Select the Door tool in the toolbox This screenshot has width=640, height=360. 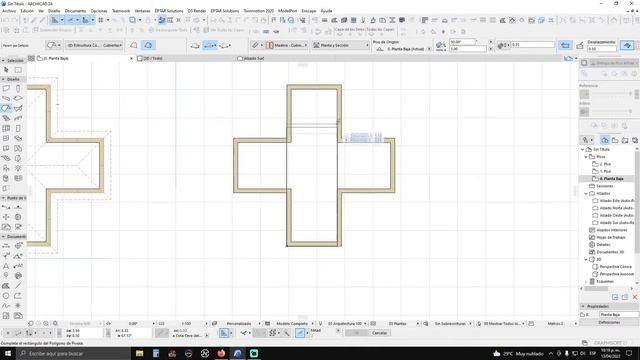pyautogui.click(x=18, y=128)
